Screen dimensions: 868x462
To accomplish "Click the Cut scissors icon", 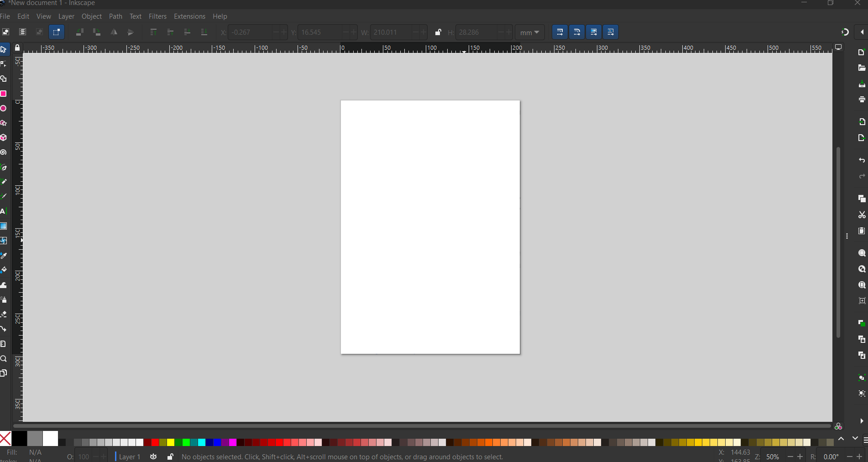I will coord(862,215).
